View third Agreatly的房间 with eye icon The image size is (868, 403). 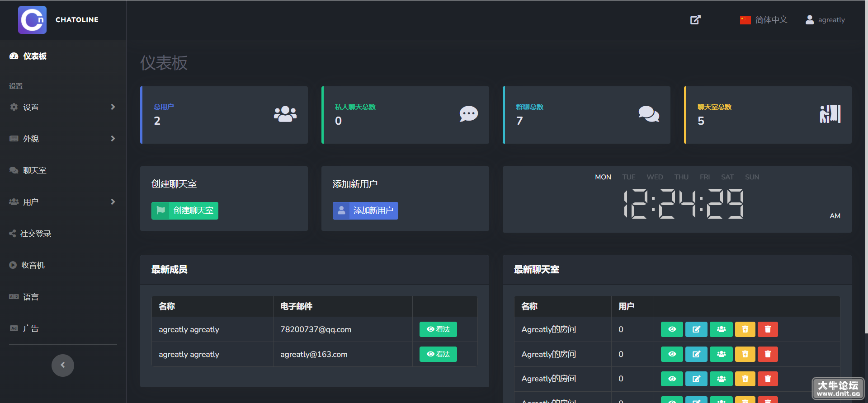pos(672,379)
